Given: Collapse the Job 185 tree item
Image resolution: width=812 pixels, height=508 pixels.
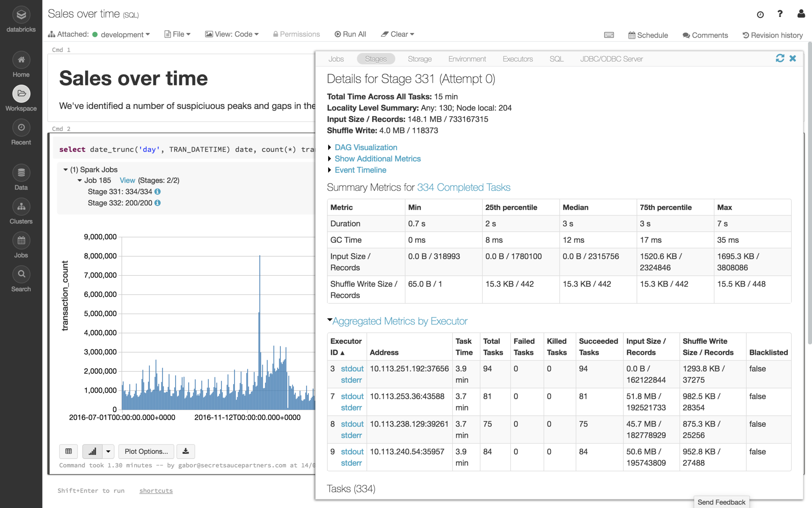Looking at the screenshot, I should point(80,181).
